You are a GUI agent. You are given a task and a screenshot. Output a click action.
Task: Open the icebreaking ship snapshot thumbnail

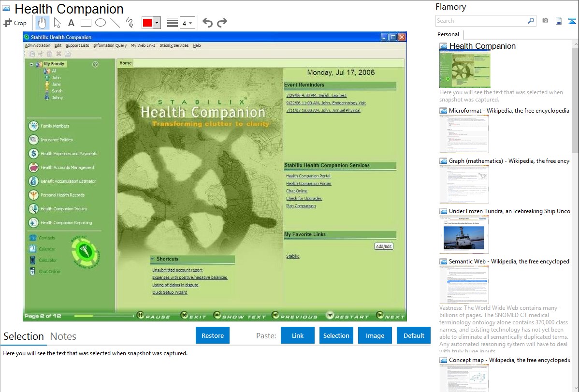464,234
